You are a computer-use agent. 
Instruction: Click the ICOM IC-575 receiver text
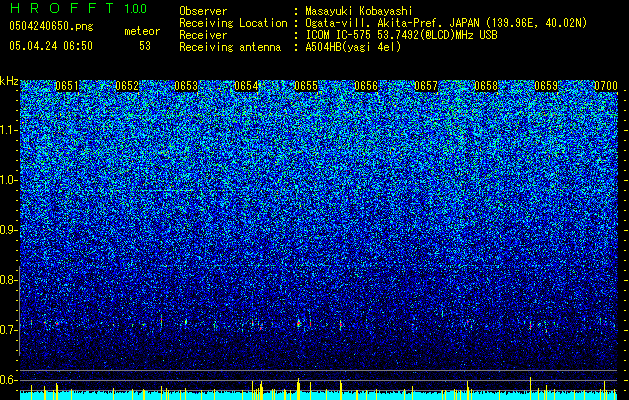(401, 35)
